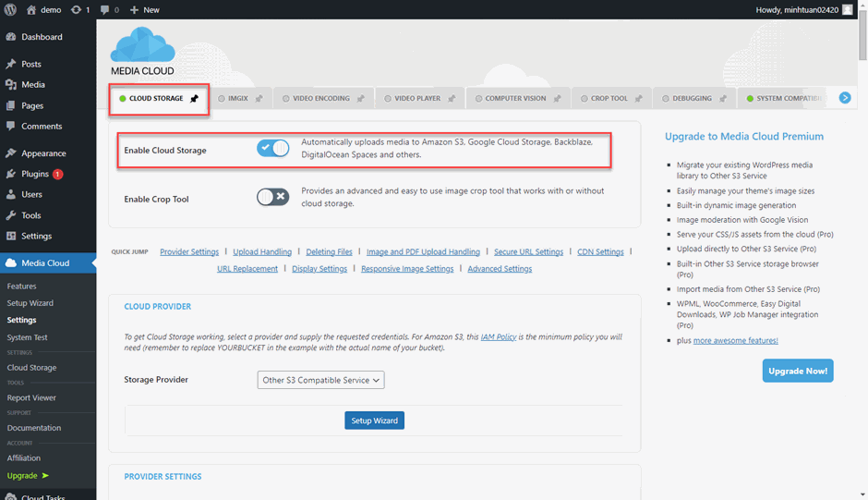Click the Tools wrench icon
The width and height of the screenshot is (868, 500).
pos(11,215)
